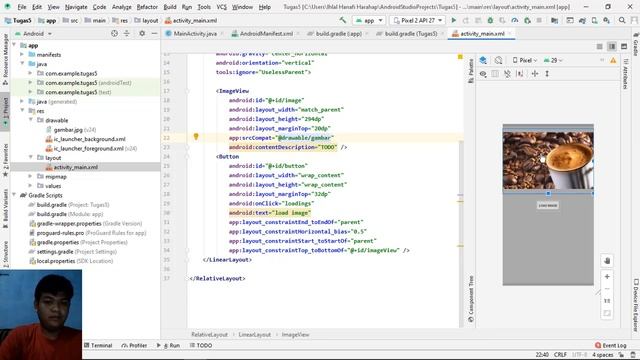Toggle the Palette side panel
Viewport: 640px width, 360px height.
click(x=471, y=71)
